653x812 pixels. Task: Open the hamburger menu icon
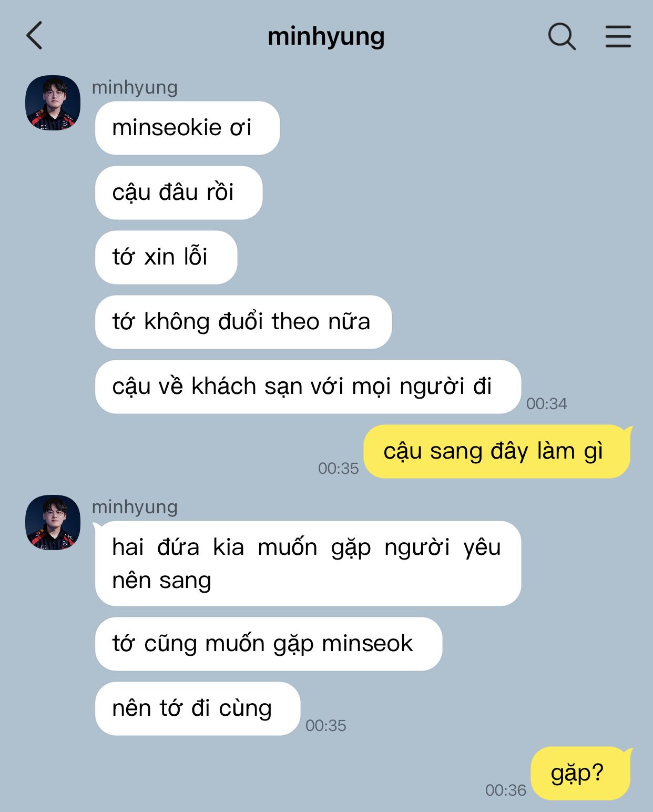pos(618,36)
